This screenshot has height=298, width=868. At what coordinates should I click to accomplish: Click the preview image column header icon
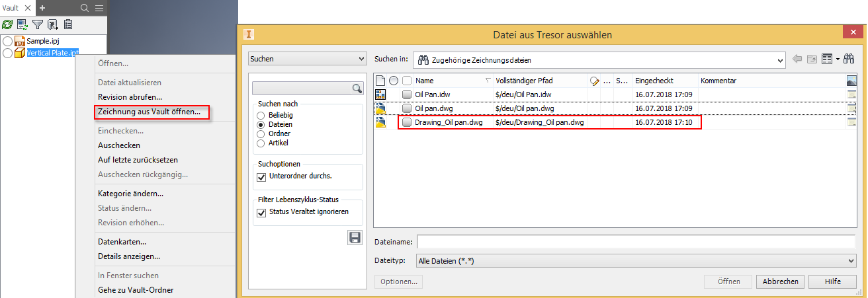coord(851,81)
